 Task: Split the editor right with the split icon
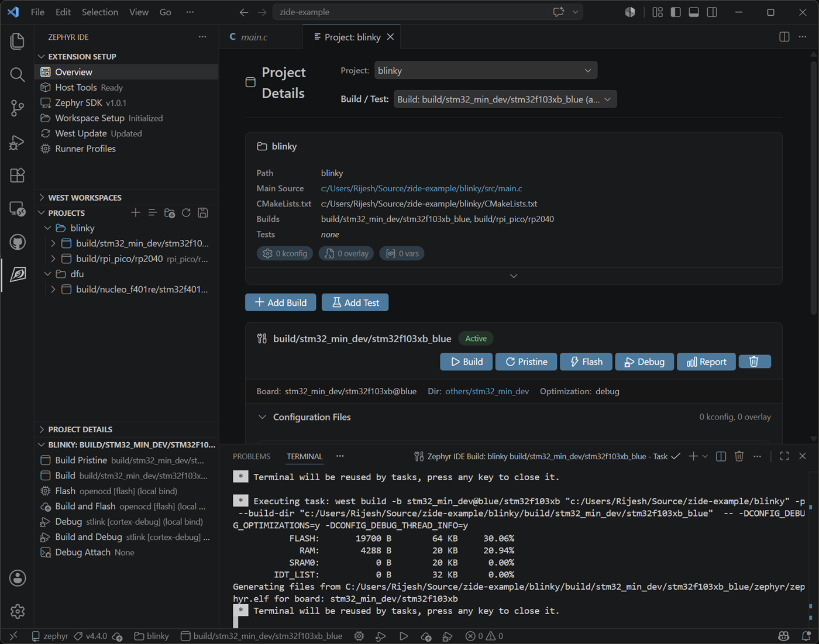click(784, 37)
